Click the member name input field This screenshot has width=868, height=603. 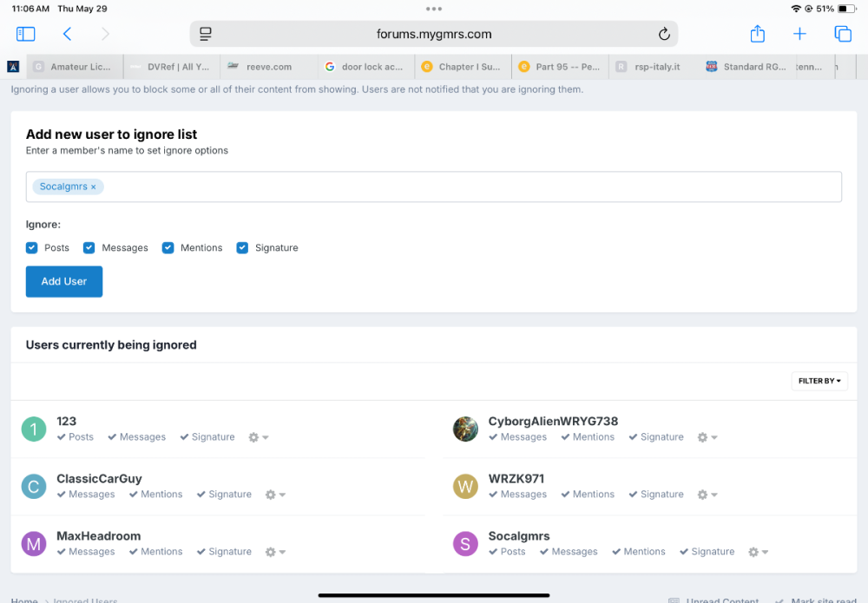(469, 187)
